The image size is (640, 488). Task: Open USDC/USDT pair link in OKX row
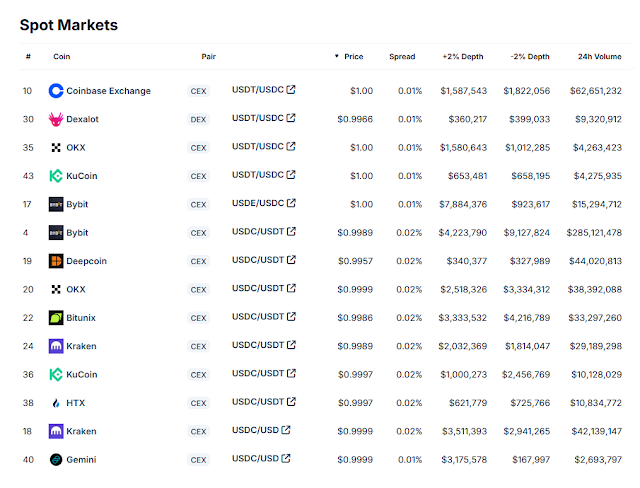[x=258, y=288]
